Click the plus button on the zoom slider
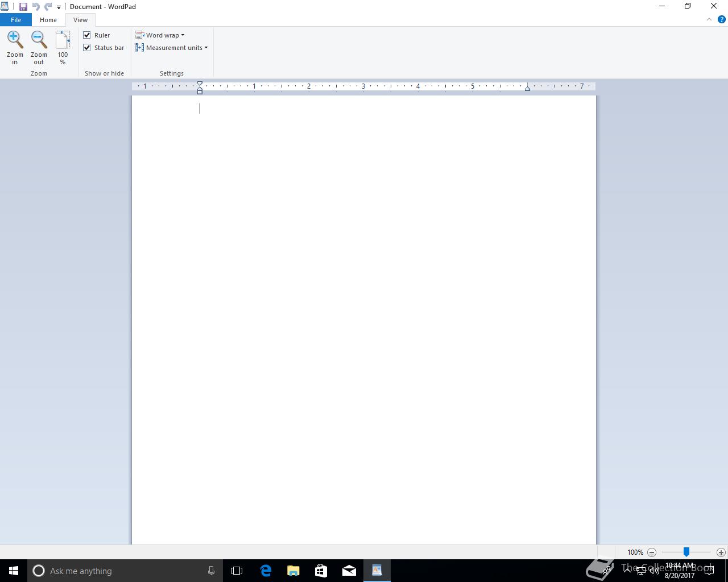Screen dimensions: 728x582 [721, 552]
